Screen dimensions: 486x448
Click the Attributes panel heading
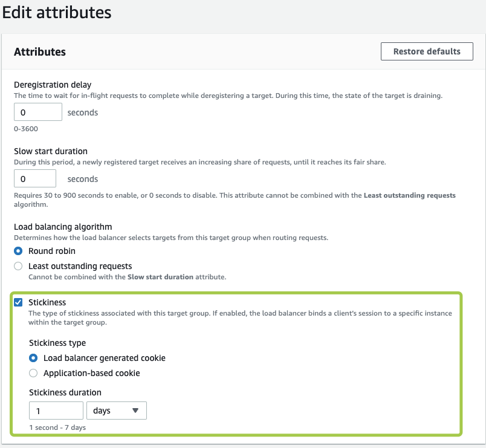(40, 52)
